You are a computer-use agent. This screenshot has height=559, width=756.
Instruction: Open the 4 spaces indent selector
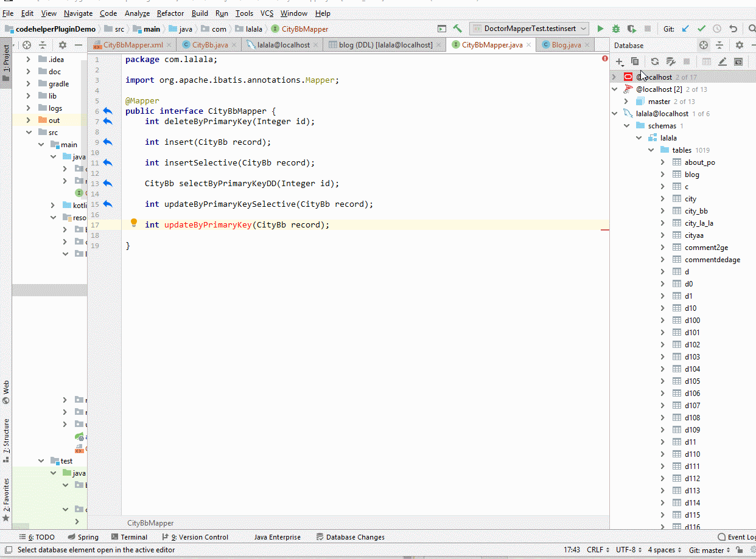tap(664, 550)
